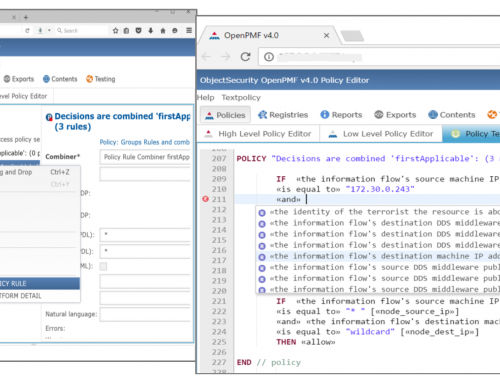Click 'END // policy' on line 227
Image resolution: width=500 pixels, height=383 pixels.
click(x=269, y=362)
